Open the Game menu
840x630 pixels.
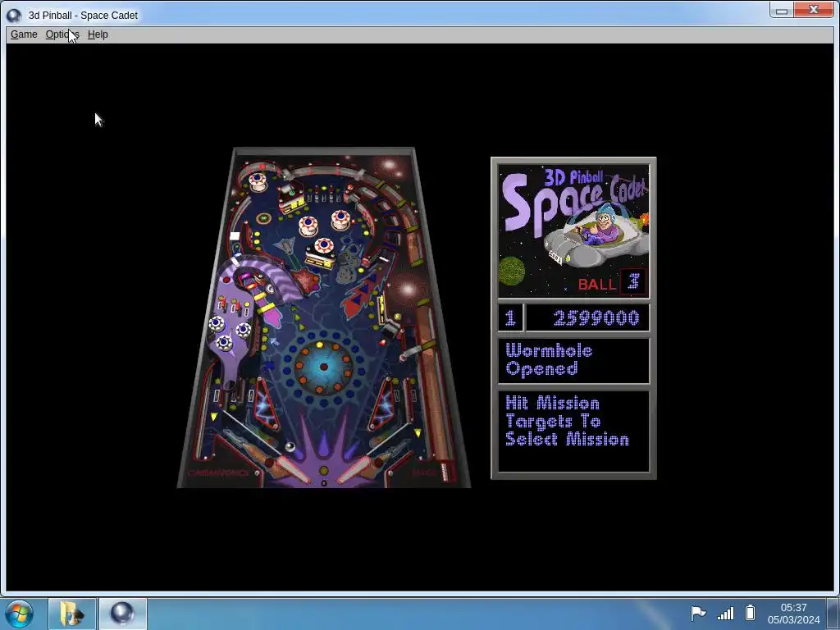(x=24, y=34)
